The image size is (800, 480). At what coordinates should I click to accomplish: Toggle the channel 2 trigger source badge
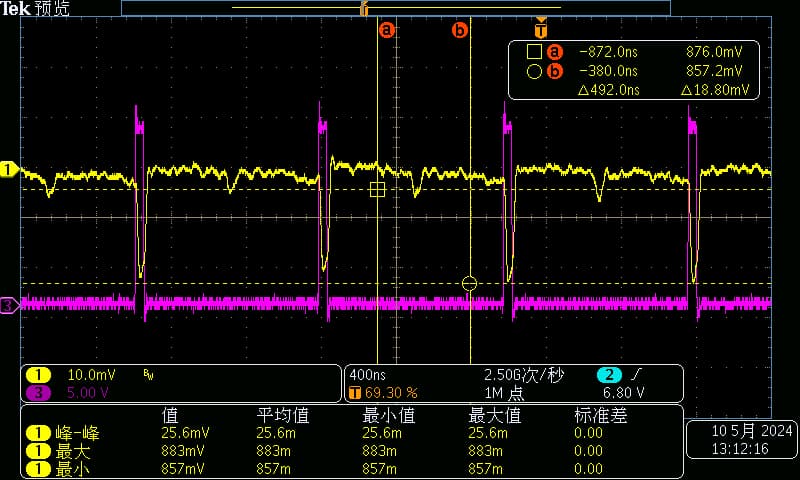pos(608,375)
